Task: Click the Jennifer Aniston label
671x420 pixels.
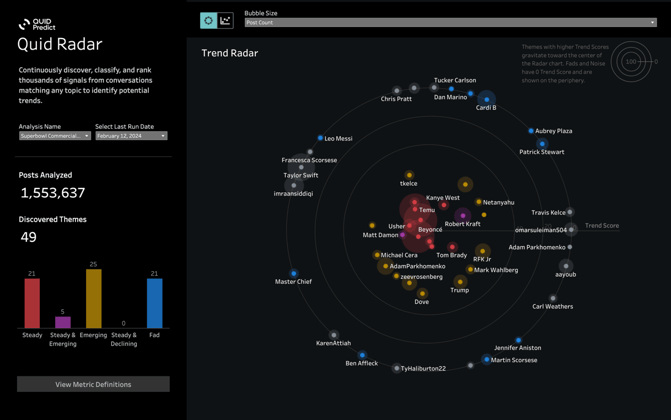Action: (x=517, y=348)
